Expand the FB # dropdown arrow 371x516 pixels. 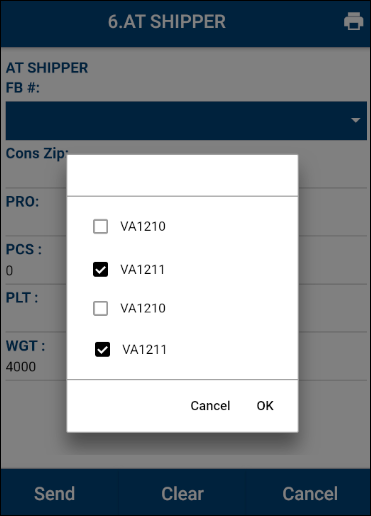(356, 120)
